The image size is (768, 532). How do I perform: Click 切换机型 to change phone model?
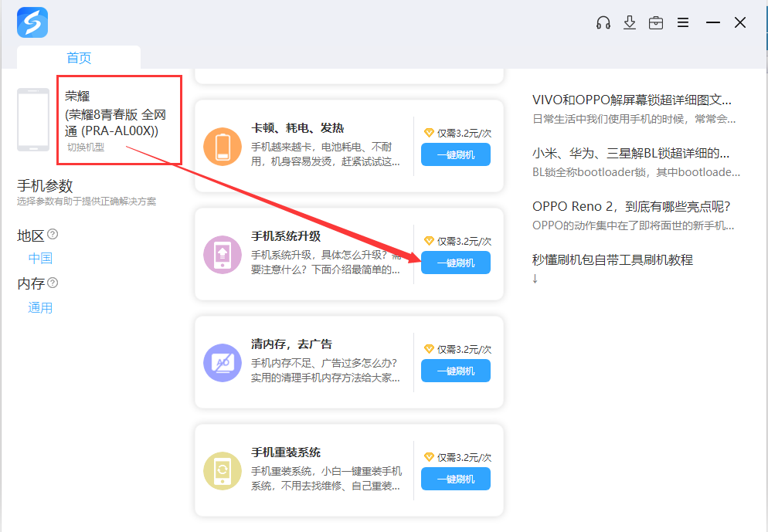pyautogui.click(x=85, y=147)
